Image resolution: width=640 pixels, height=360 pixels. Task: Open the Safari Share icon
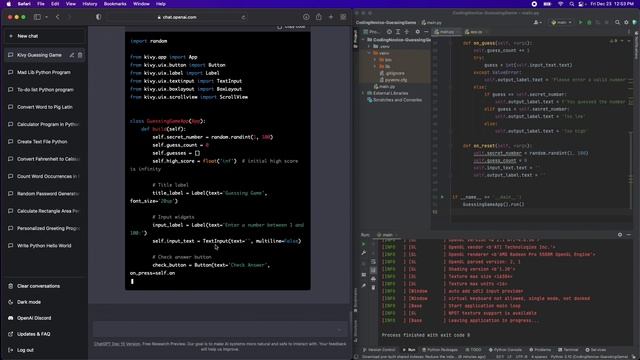318,17
